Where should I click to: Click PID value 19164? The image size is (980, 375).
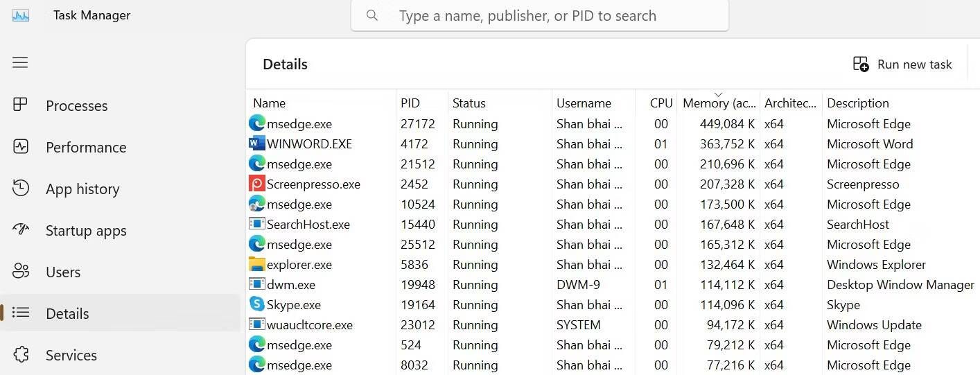(418, 304)
